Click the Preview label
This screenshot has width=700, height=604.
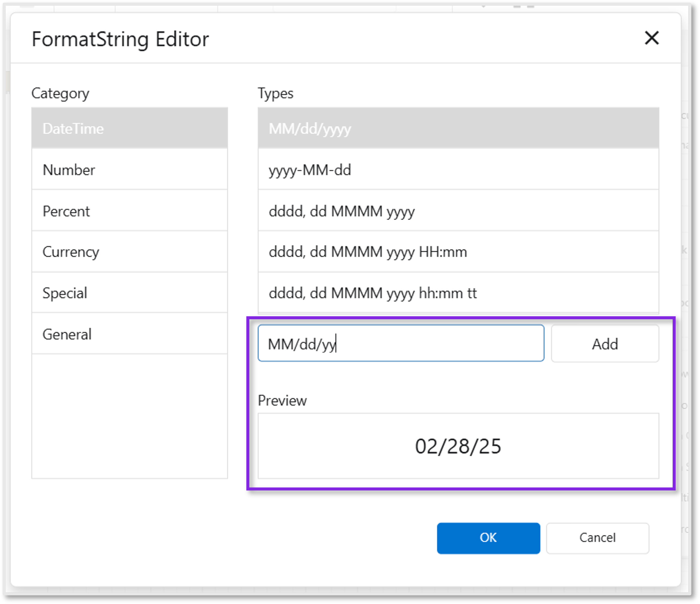click(282, 401)
